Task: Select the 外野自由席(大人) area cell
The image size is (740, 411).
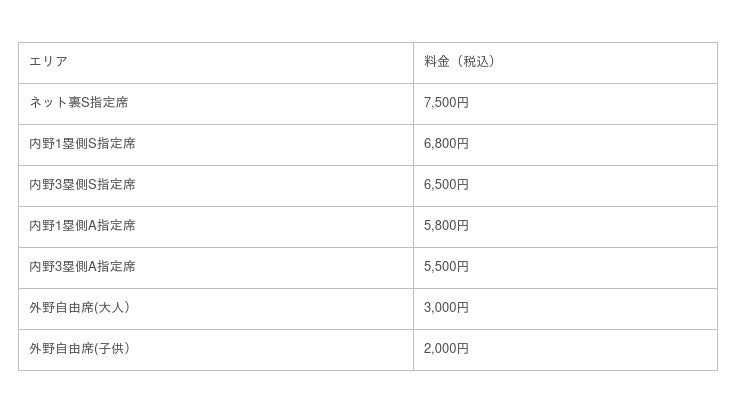Action: [x=215, y=308]
